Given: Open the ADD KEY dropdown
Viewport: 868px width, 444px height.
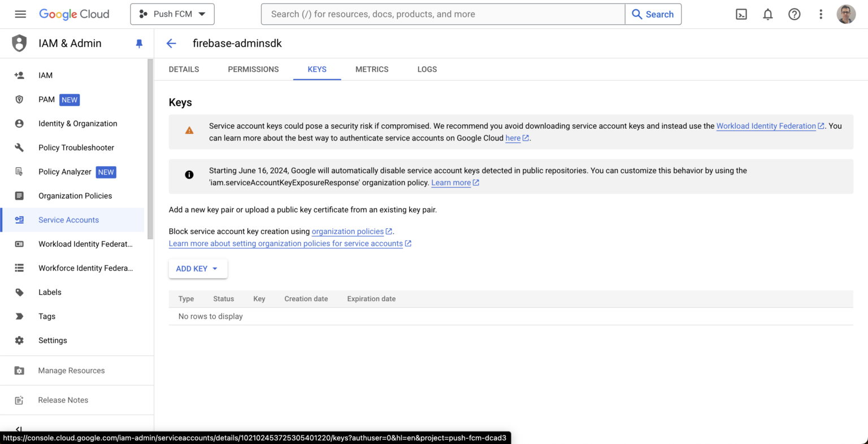Looking at the screenshot, I should (197, 269).
